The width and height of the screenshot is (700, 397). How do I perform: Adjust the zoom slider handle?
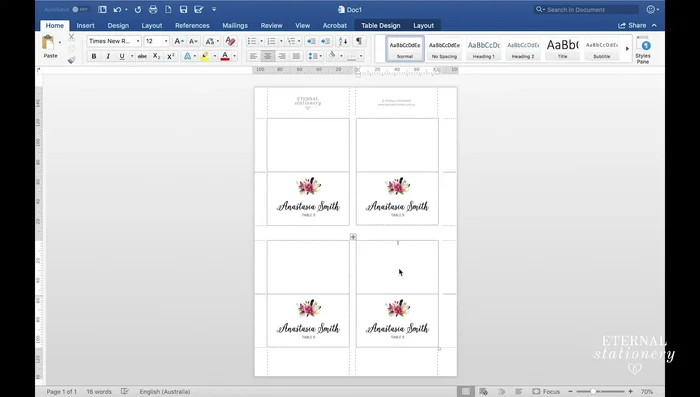tap(593, 392)
